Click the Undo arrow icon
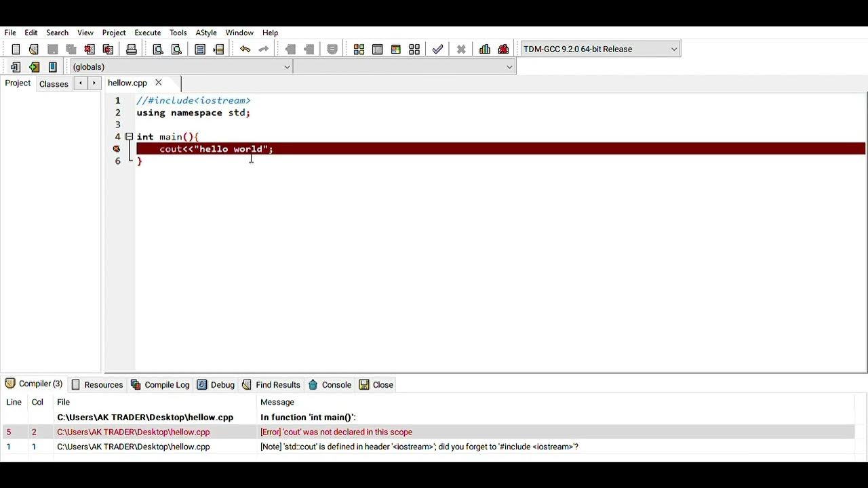The height and width of the screenshot is (488, 868). coord(245,49)
